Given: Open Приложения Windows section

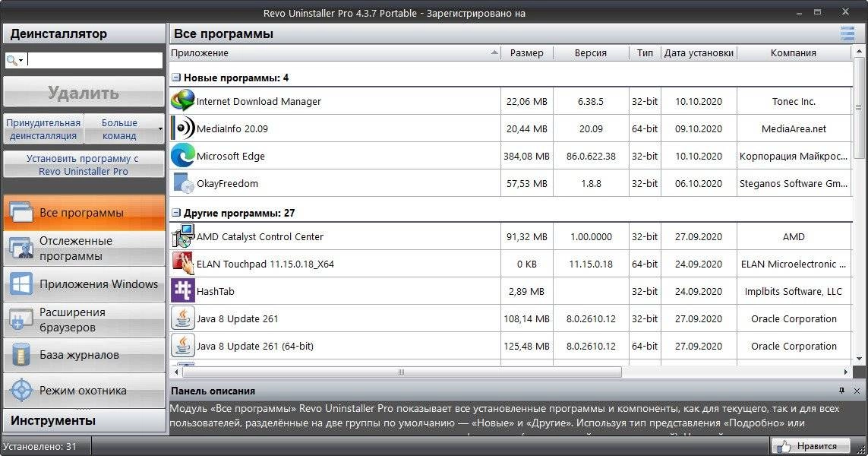Looking at the screenshot, I should point(84,284).
